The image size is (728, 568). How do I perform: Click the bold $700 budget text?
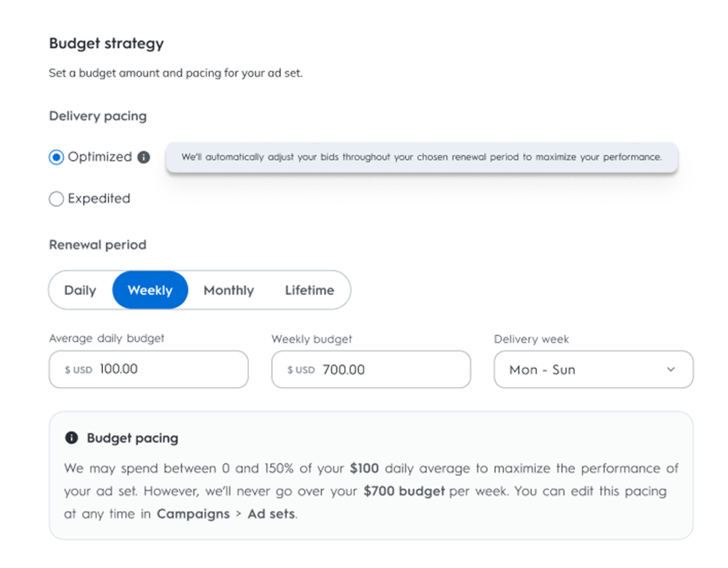point(404,492)
